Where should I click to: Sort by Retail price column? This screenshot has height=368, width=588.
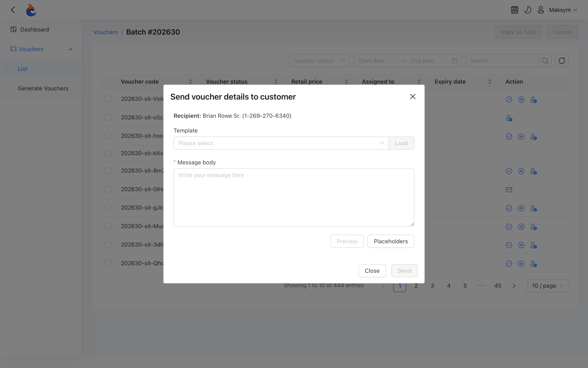click(x=346, y=82)
